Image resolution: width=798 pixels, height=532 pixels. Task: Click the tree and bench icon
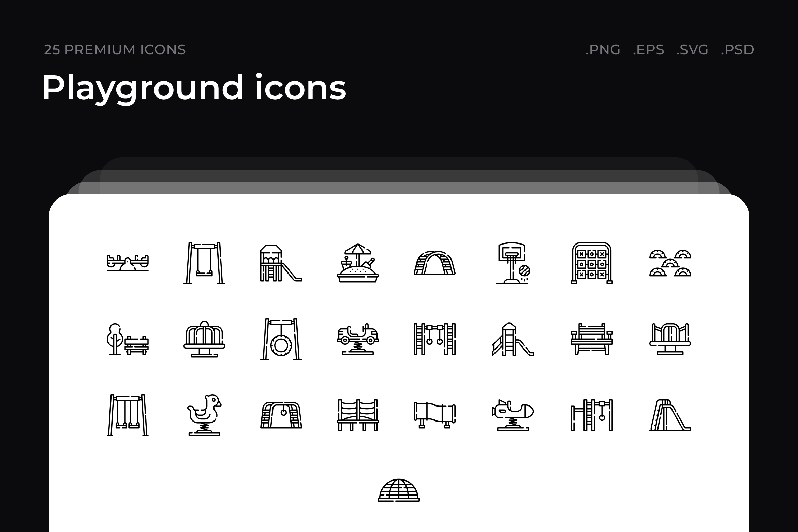[128, 339]
